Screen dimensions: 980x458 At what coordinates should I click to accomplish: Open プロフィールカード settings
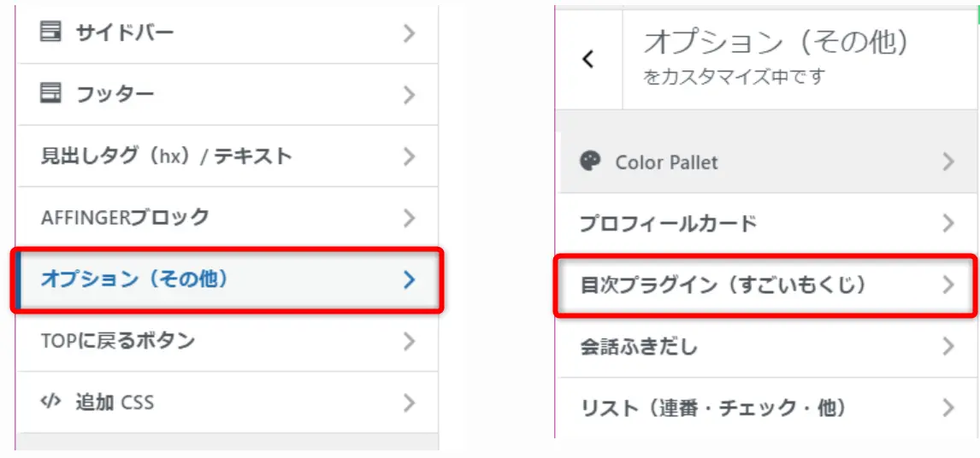point(668,224)
